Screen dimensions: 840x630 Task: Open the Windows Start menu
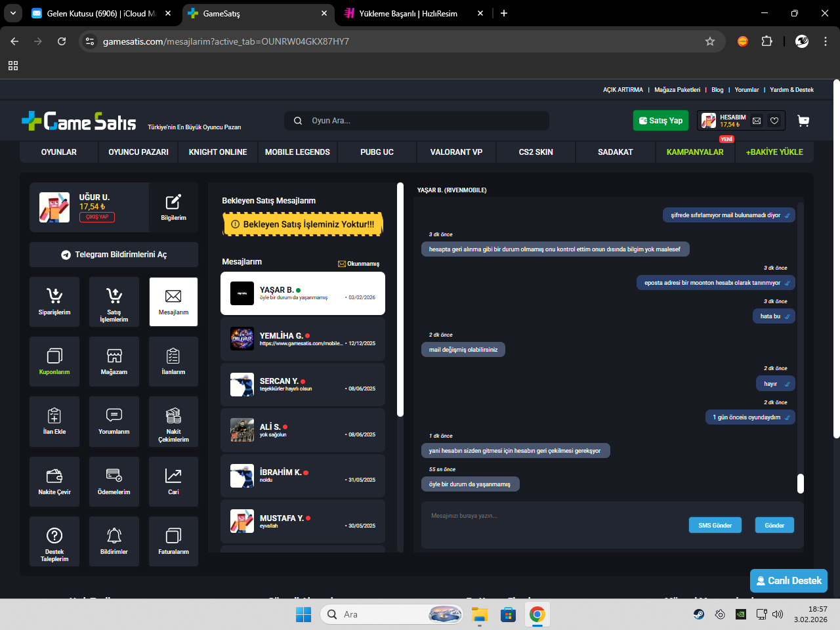click(x=303, y=614)
